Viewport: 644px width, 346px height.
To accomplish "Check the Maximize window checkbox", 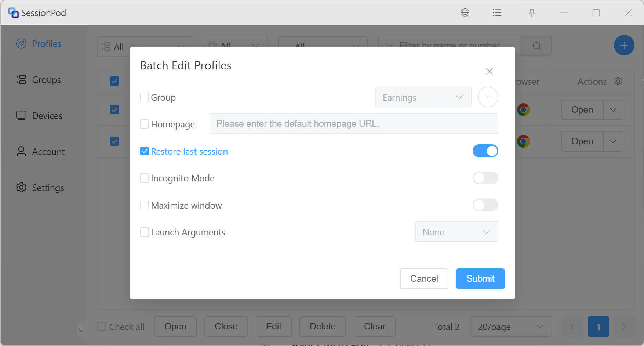I will click(145, 205).
